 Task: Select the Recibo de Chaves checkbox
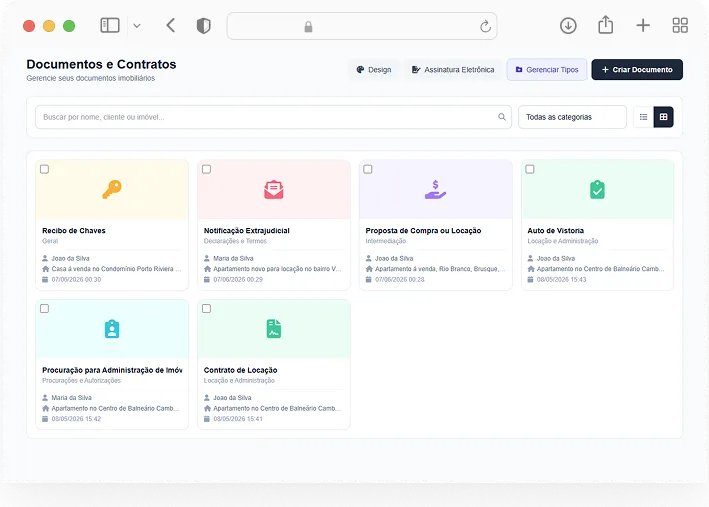44,169
